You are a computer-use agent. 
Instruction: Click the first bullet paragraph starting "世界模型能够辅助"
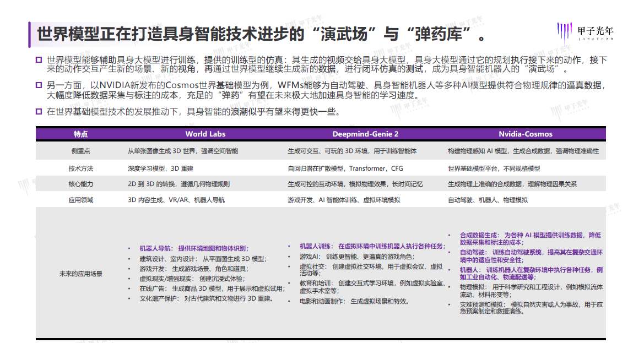(x=327, y=64)
